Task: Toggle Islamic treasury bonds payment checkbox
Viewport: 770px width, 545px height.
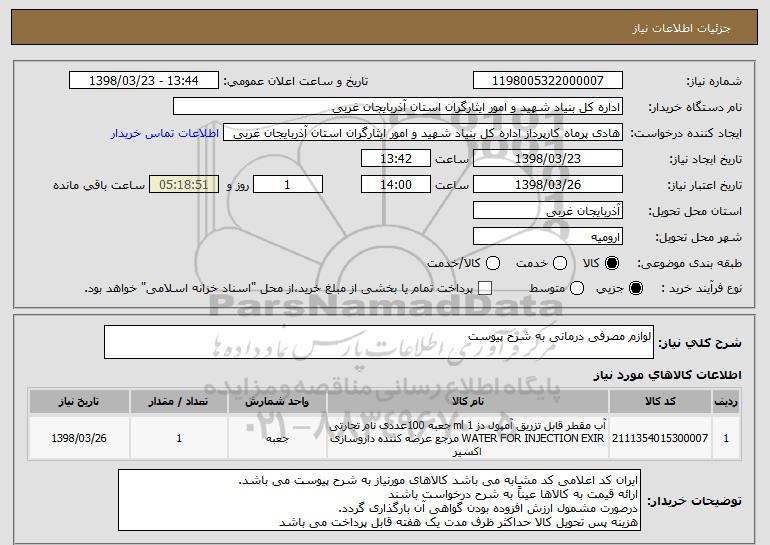Action: [485, 289]
